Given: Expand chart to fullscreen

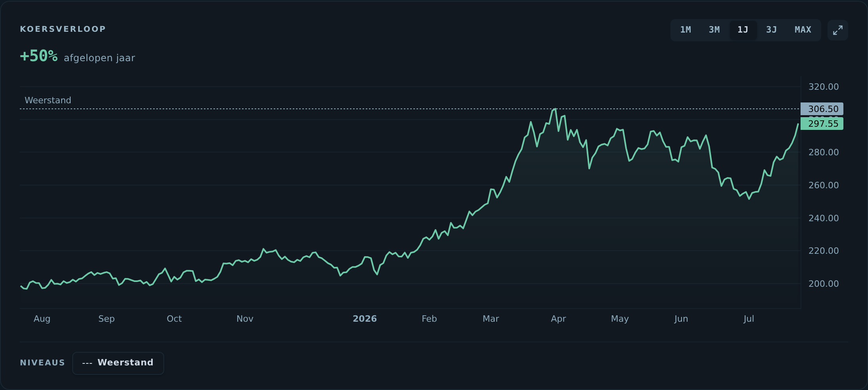Looking at the screenshot, I should 837,30.
